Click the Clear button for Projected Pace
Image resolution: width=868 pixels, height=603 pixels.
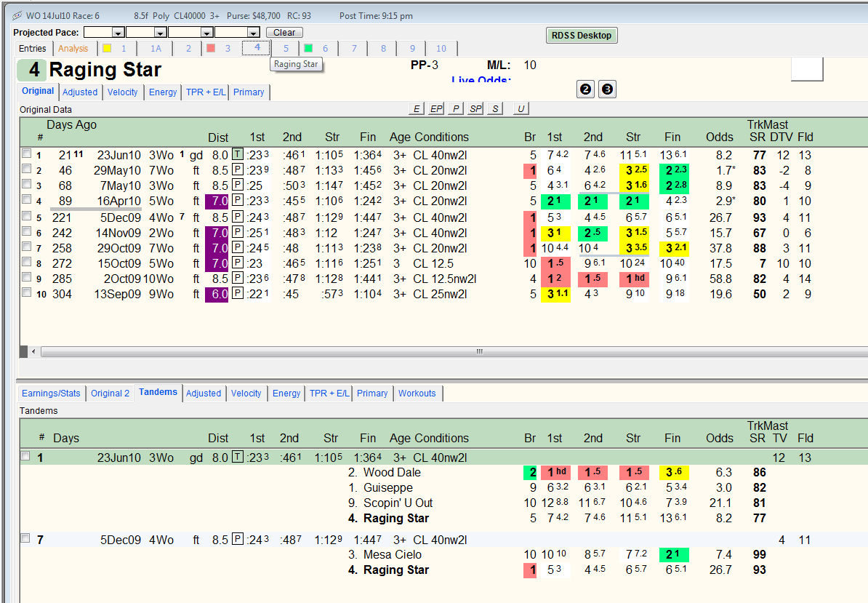point(284,33)
